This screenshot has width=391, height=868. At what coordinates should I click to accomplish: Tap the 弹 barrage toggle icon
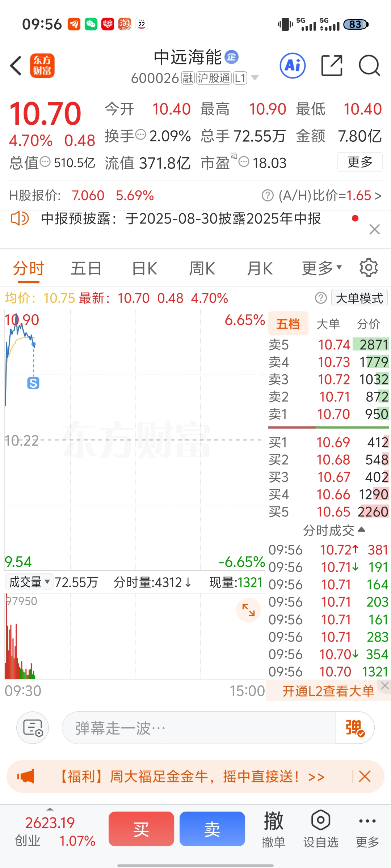coord(355,728)
